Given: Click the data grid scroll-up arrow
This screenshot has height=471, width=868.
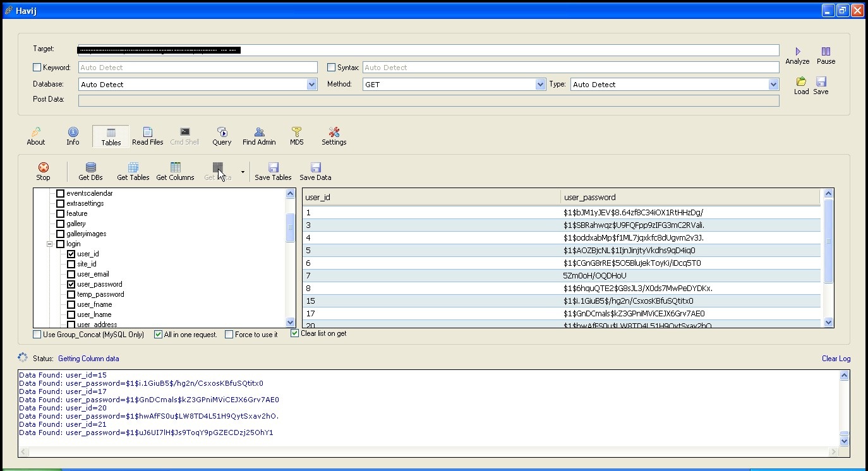Looking at the screenshot, I should coord(828,194).
